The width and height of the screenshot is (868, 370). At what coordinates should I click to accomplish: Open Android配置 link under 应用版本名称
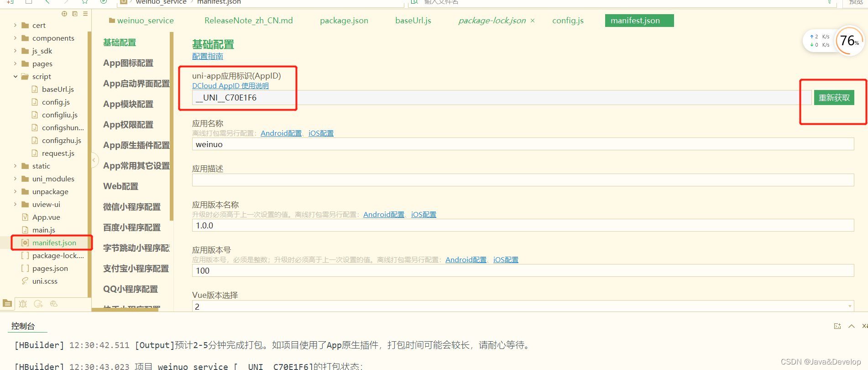384,215
